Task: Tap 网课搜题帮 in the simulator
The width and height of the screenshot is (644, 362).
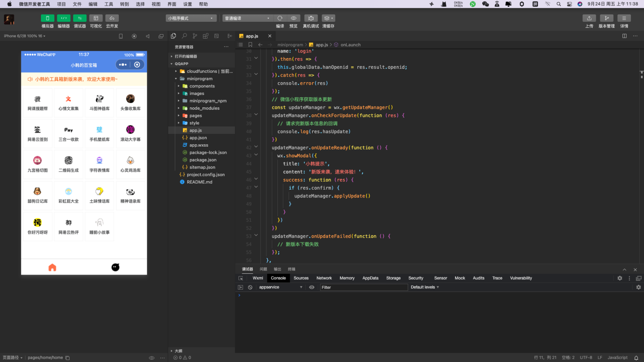Action: point(37,103)
